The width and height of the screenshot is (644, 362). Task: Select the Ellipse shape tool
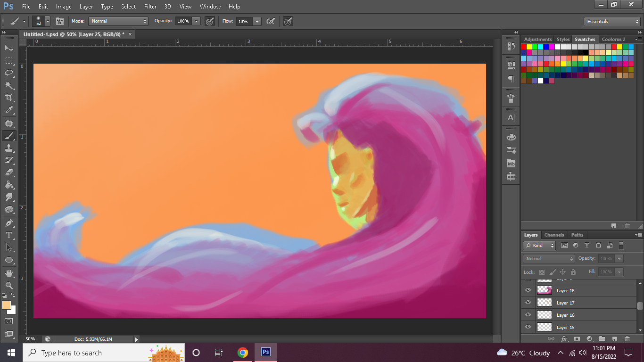(x=9, y=260)
